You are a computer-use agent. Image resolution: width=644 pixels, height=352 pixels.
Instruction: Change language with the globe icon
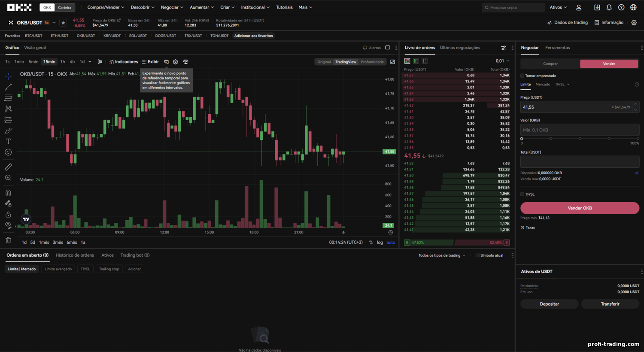pos(633,7)
